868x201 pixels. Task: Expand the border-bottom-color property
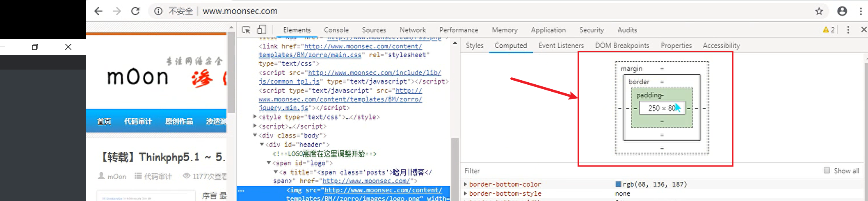(x=466, y=184)
